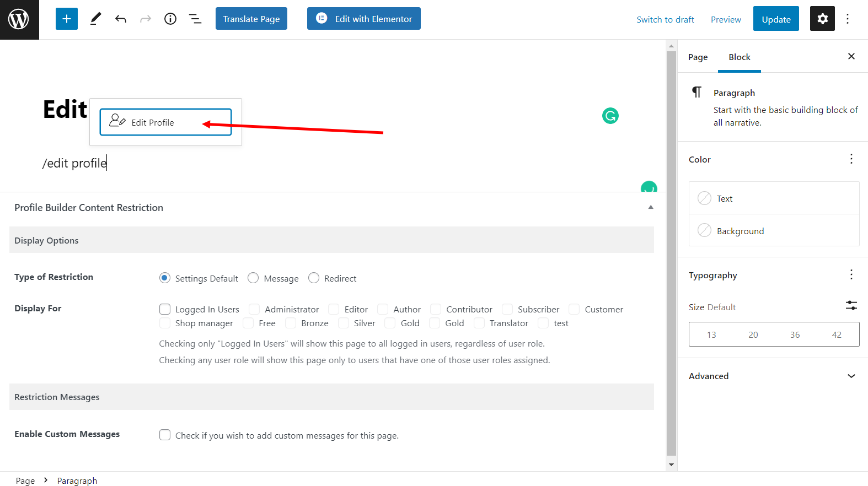Check the Silver role box
Image resolution: width=868 pixels, height=486 pixels.
(x=344, y=322)
